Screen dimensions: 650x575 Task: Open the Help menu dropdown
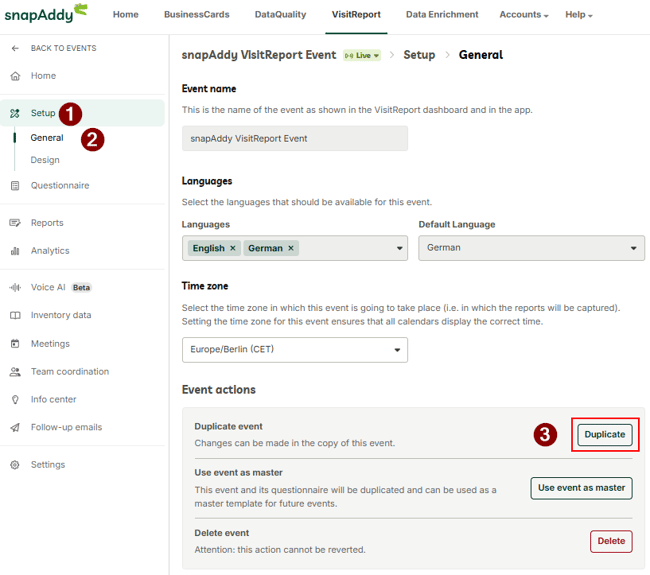pyautogui.click(x=579, y=15)
